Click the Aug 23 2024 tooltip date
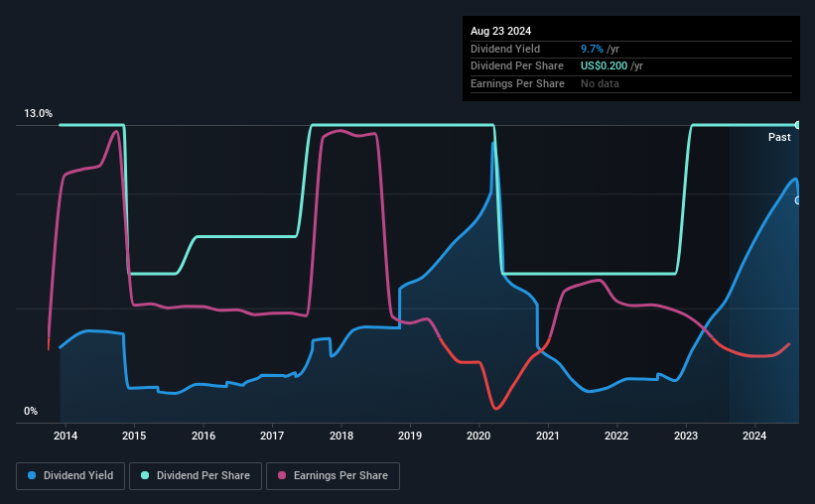 click(500, 31)
